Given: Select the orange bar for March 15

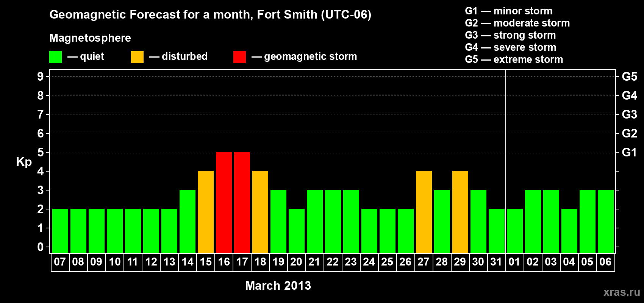Looking at the screenshot, I should click(206, 212).
